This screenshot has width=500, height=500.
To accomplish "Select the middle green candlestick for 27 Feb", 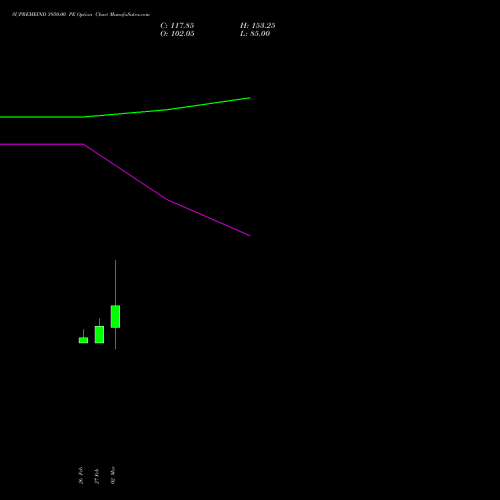I will 99,334.
